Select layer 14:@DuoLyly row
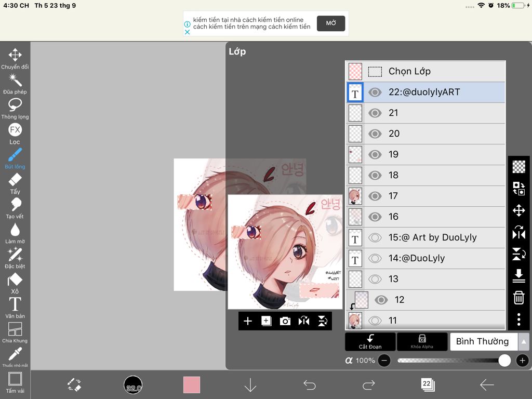 click(426, 259)
